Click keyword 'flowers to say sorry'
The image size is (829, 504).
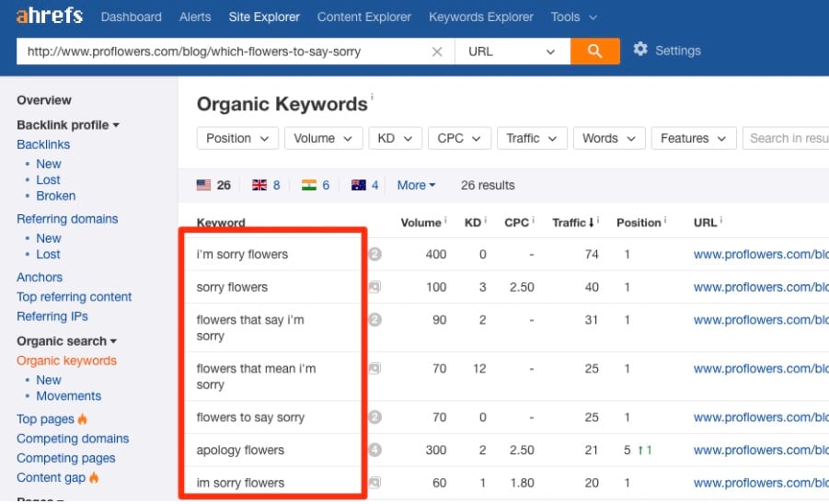[250, 418]
